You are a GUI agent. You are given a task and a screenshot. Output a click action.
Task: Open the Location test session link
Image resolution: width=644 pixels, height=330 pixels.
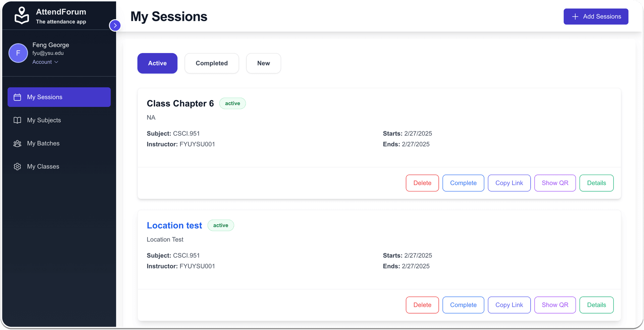pyautogui.click(x=174, y=225)
